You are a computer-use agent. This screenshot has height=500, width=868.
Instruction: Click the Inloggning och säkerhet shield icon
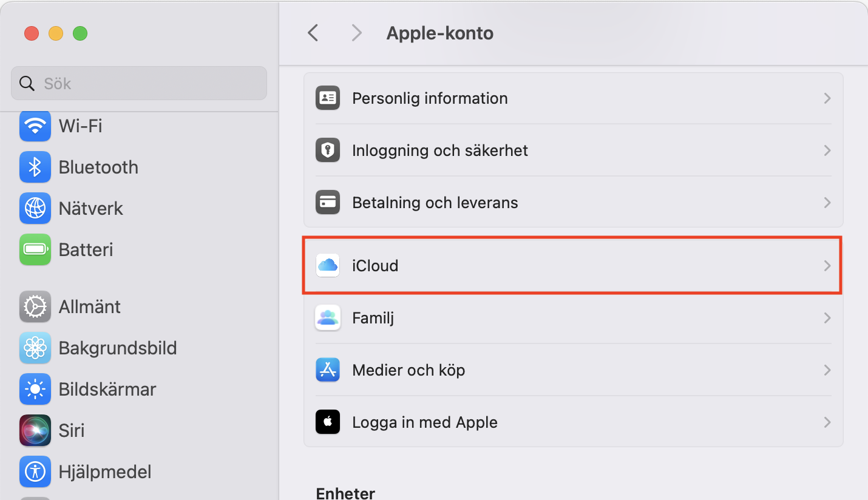pyautogui.click(x=328, y=150)
